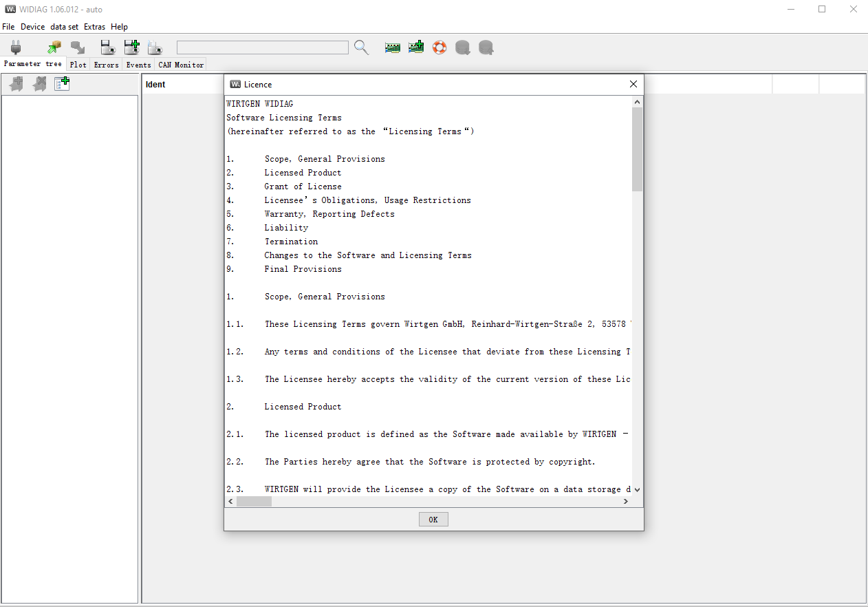Click the '4. Licensee's Obligations, Usage Restrictions' line

(x=349, y=200)
